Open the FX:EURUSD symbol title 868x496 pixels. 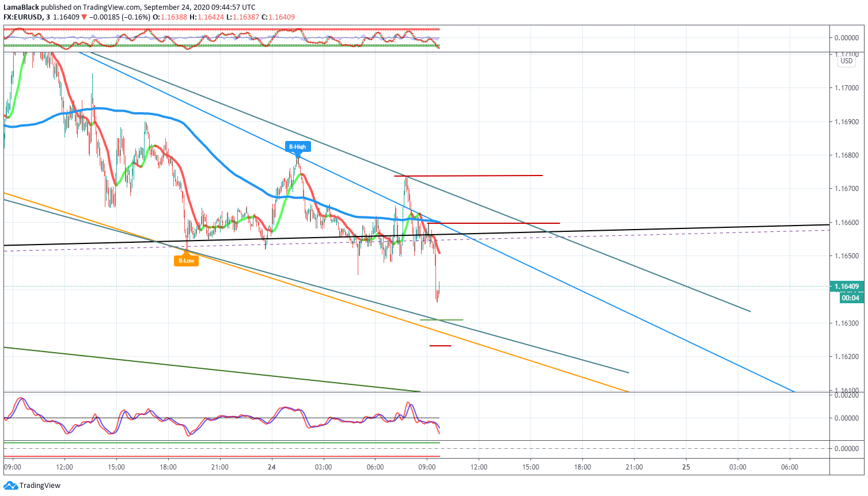(x=23, y=17)
